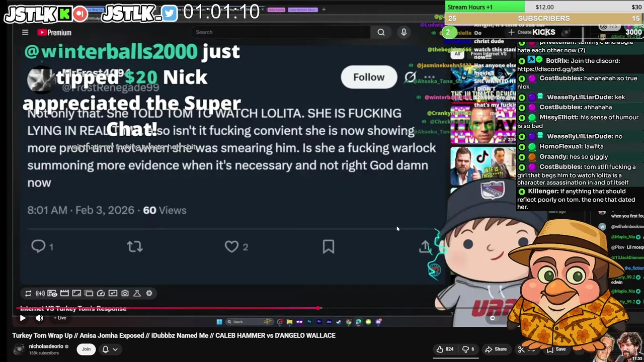Open the Create button near the top bar
This screenshot has height=362, width=644.
(x=521, y=32)
